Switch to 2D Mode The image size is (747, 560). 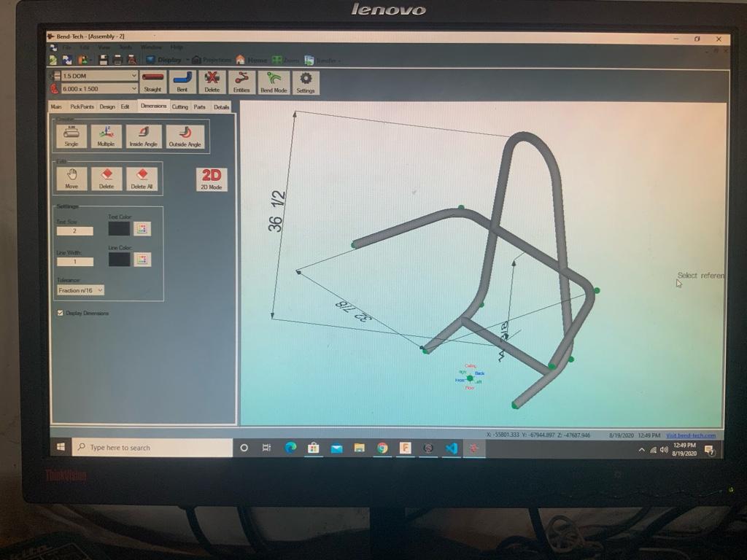point(211,179)
